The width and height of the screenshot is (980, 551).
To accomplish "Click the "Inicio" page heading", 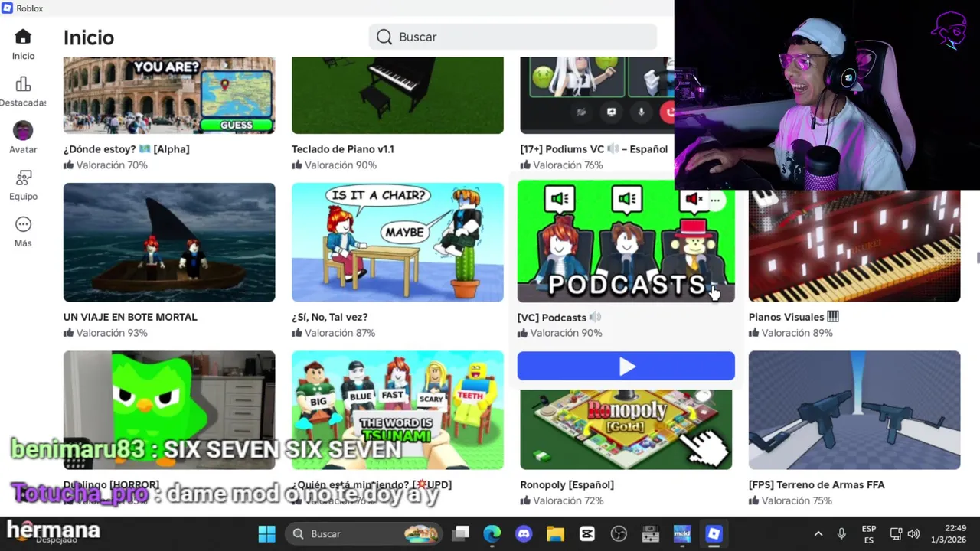I will tap(89, 37).
